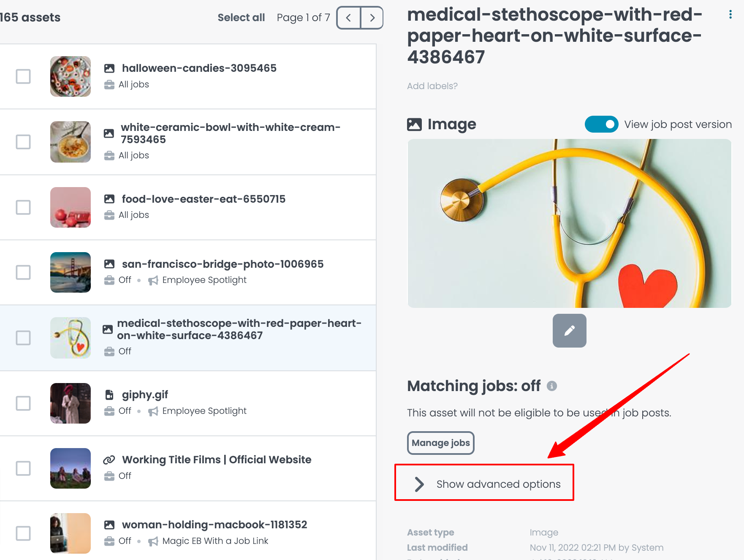Click the Add labels? link
Screen dimensions: 744x560
(432, 86)
